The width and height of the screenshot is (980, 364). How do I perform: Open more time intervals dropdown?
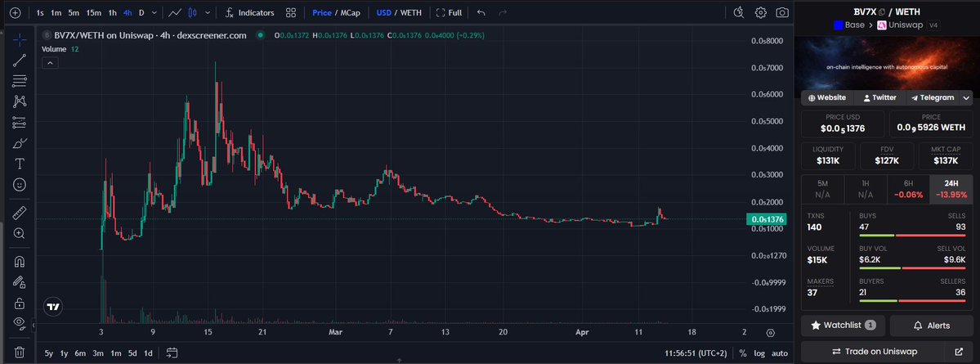[x=154, y=12]
